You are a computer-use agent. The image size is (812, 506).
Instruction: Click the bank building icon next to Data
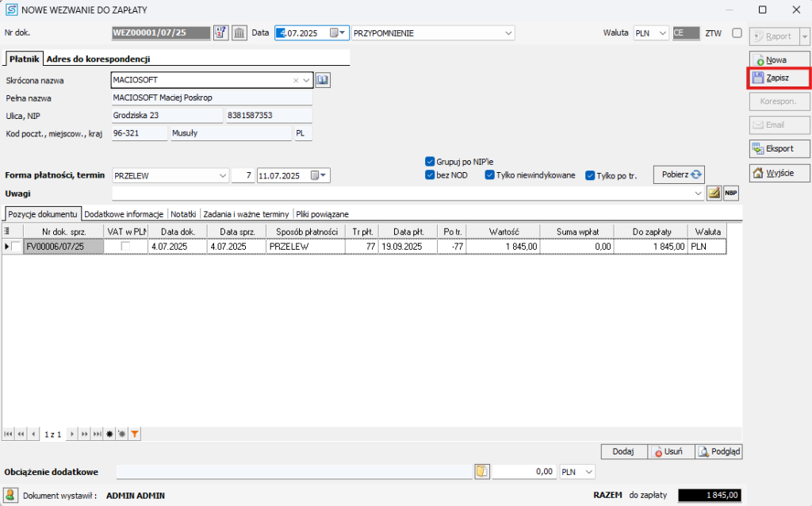point(239,33)
